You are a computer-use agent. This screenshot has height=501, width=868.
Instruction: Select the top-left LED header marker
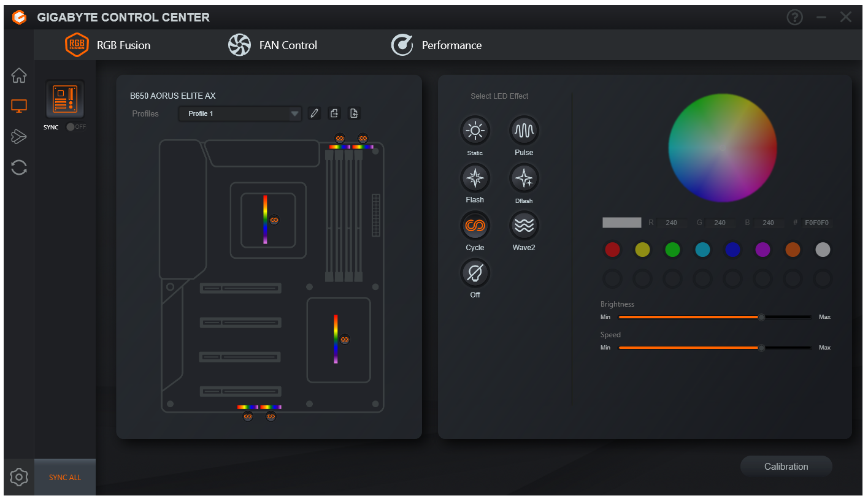coord(340,139)
